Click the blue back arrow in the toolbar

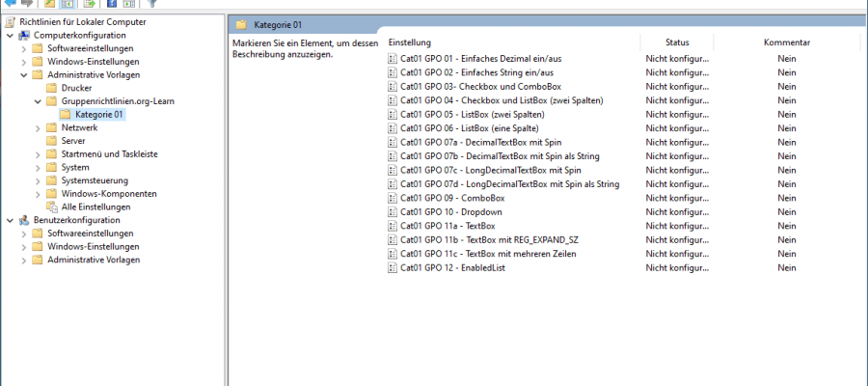click(10, 3)
